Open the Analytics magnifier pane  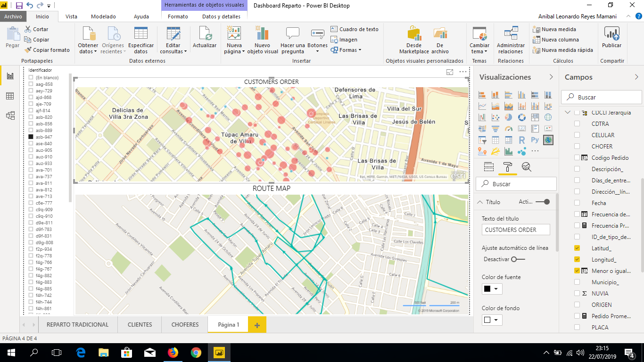coord(527,166)
